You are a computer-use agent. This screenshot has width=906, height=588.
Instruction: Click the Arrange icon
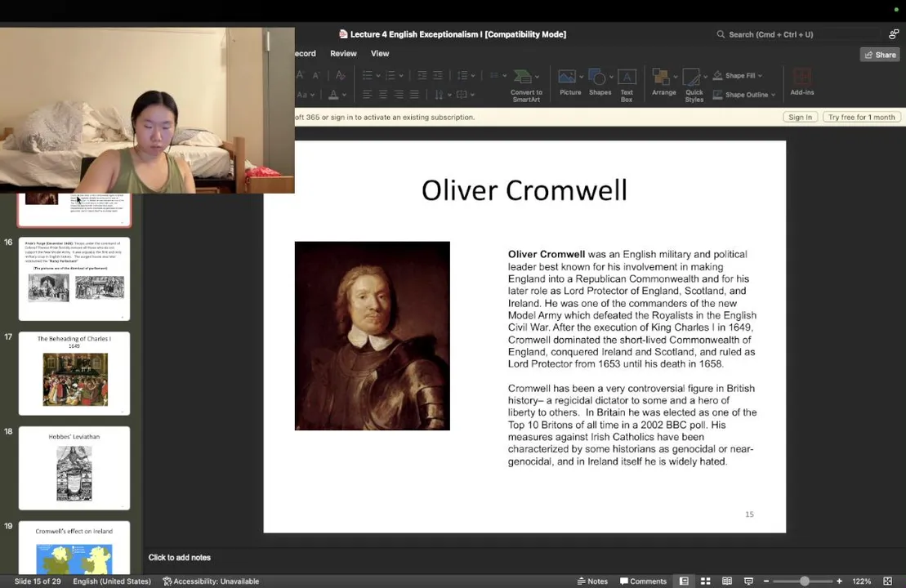[x=660, y=76]
